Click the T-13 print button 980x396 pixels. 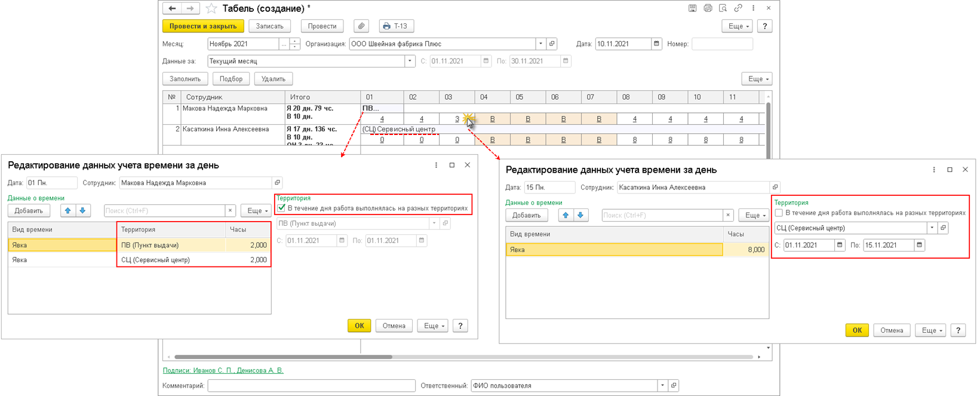point(396,26)
